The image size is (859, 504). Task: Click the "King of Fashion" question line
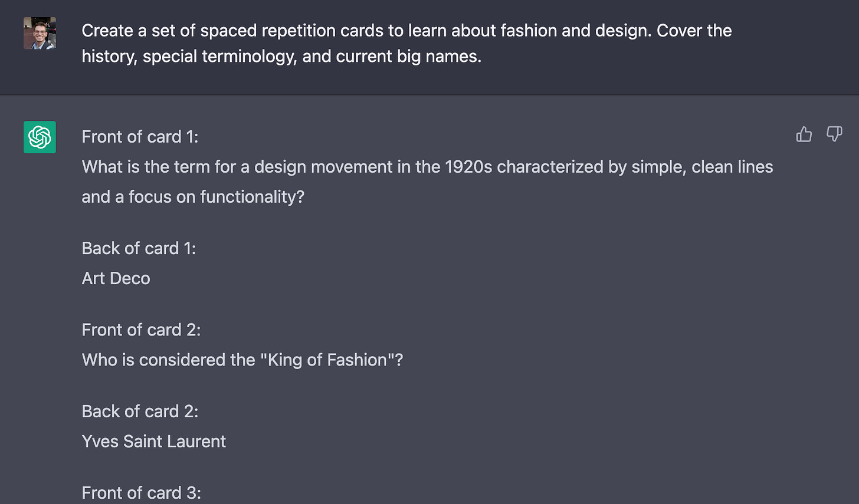pyautogui.click(x=242, y=360)
